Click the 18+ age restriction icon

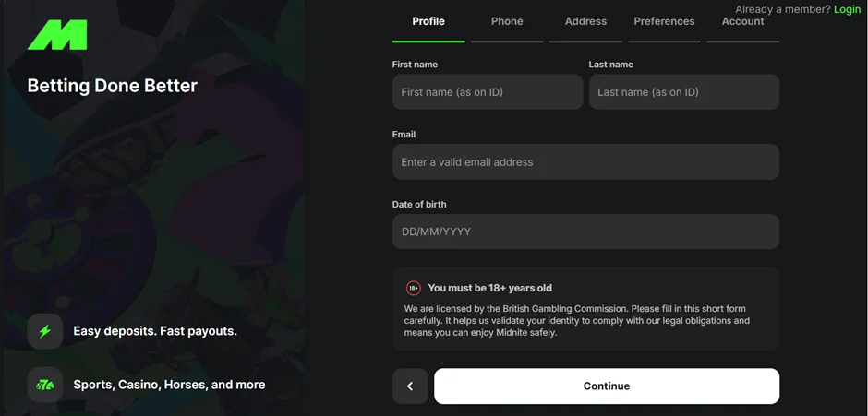coord(414,288)
